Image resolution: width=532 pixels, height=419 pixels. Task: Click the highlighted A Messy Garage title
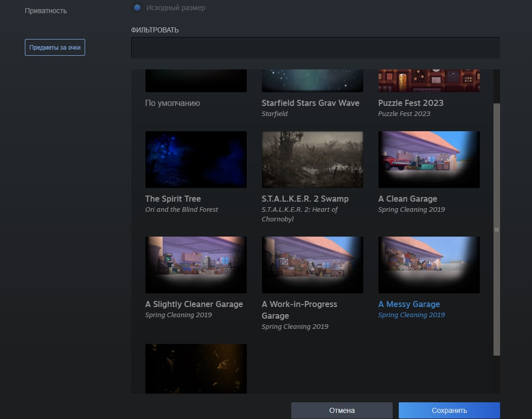pyautogui.click(x=409, y=304)
